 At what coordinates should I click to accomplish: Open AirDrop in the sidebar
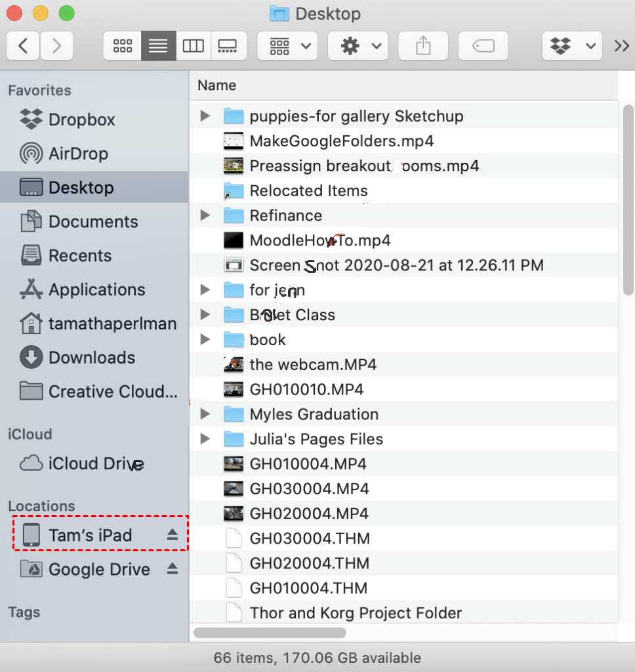[x=94, y=154]
